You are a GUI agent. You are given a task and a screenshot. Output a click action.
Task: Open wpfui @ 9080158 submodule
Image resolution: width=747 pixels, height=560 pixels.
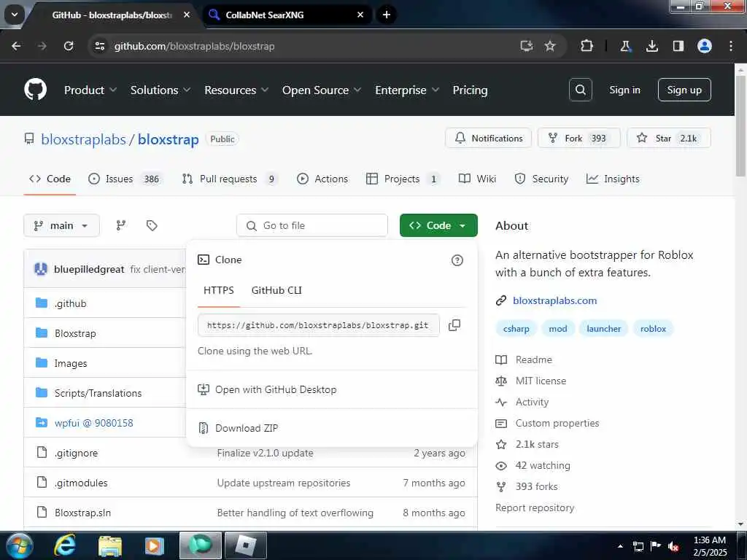point(94,423)
